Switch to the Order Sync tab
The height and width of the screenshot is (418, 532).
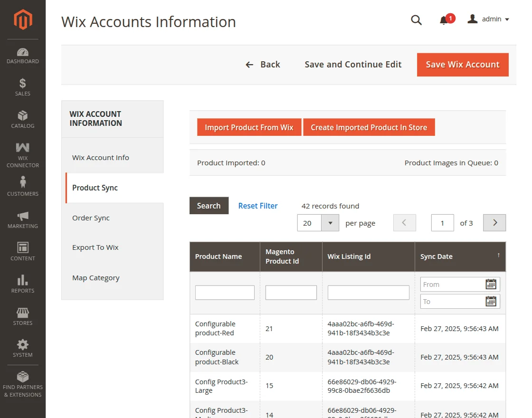tap(91, 218)
